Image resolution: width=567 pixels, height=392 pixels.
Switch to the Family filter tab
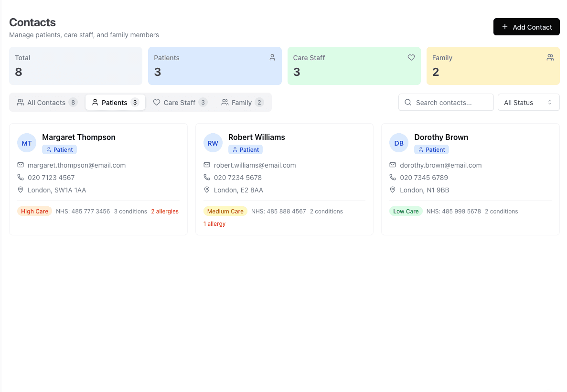coord(242,102)
